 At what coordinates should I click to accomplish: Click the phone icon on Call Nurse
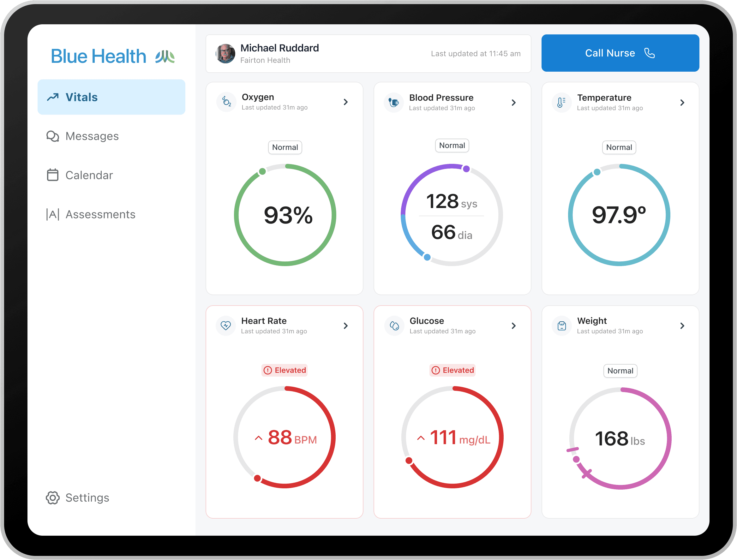649,53
